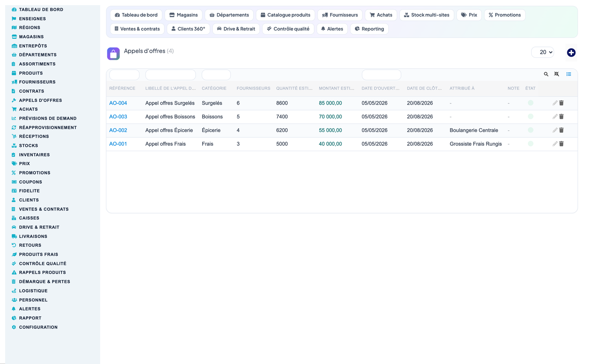Image resolution: width=589 pixels, height=364 pixels.
Task: Open Fournisseurs in the sidebar
Action: tap(37, 82)
